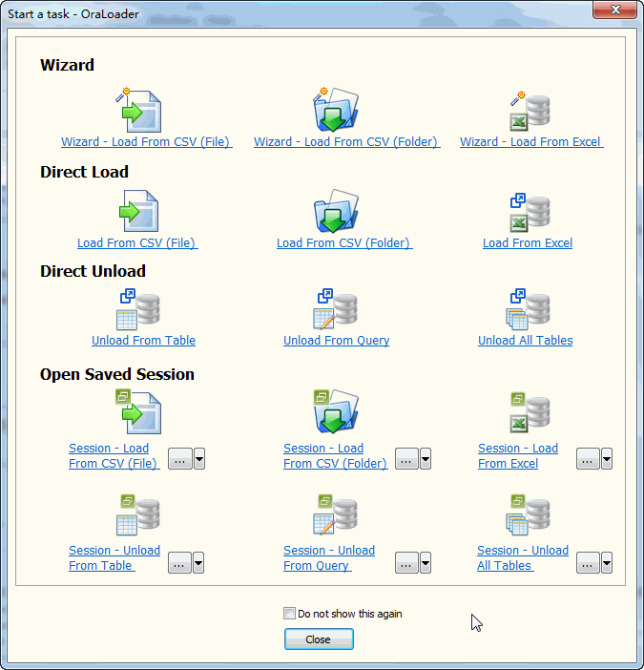This screenshot has width=644, height=670.
Task: Click the Session Load From CSV (File) icon
Action: pyautogui.click(x=138, y=411)
